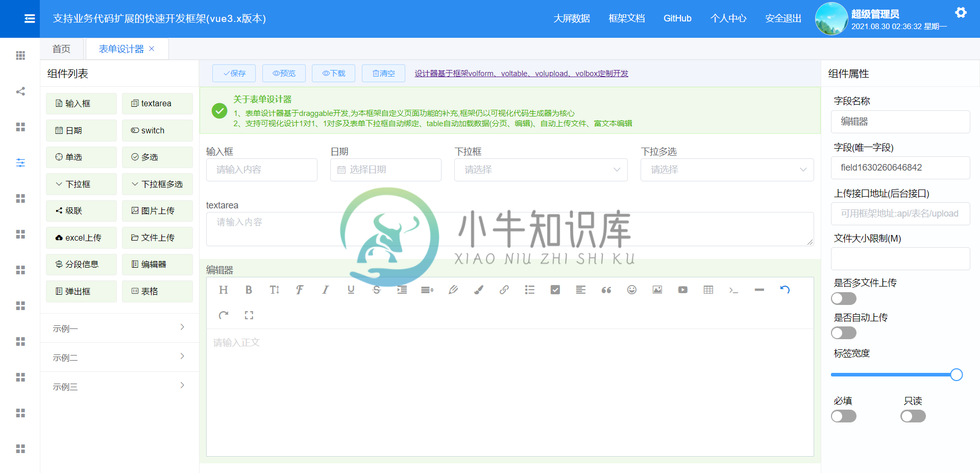
Task: Click the sliders icon in left sidebar
Action: [20, 163]
